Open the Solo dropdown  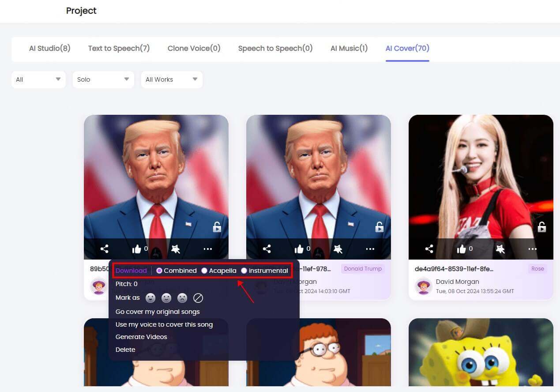[x=103, y=79]
